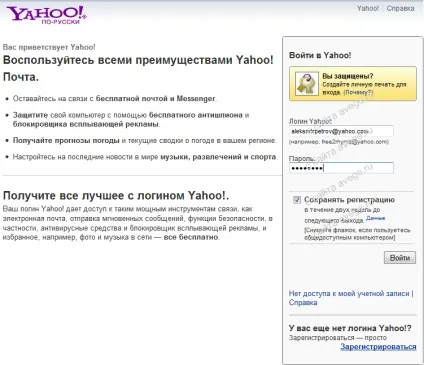424x365 pixels.
Task: Click the Yahoo! logo
Action: (46, 15)
